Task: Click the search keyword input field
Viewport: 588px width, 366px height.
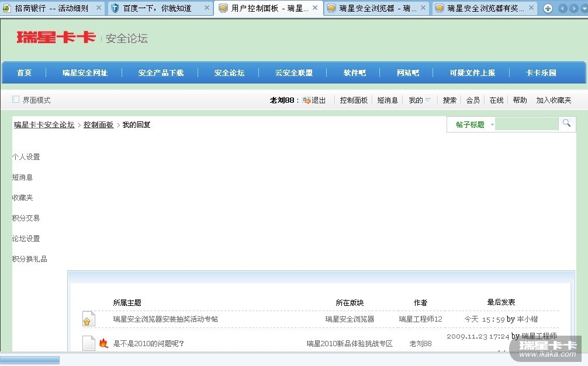Action: pyautogui.click(x=527, y=124)
